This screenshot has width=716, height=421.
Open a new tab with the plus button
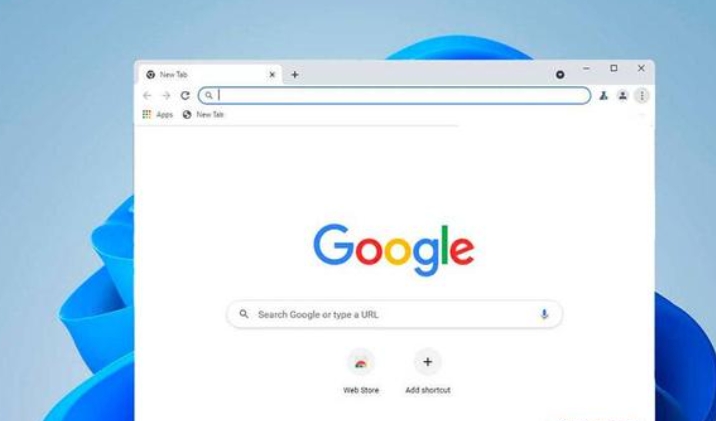click(x=295, y=74)
